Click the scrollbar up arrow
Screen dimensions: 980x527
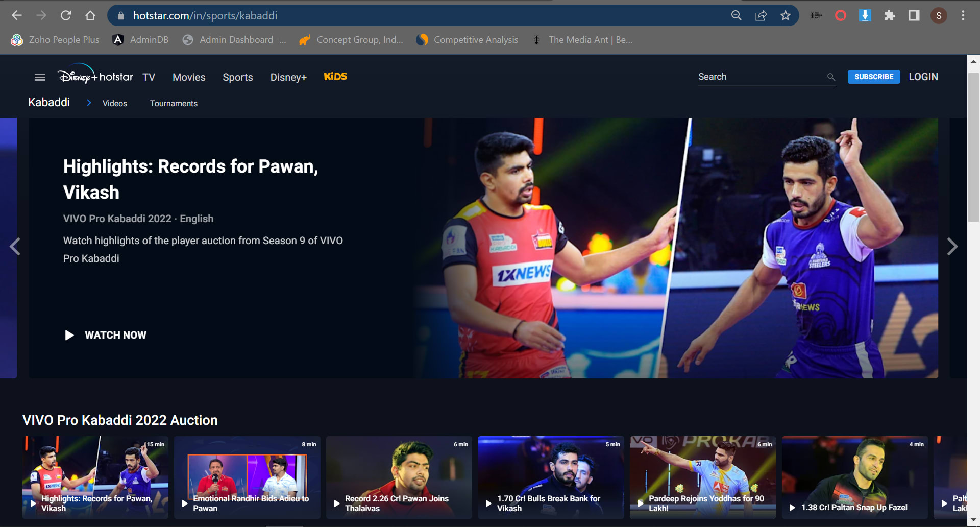point(973,61)
